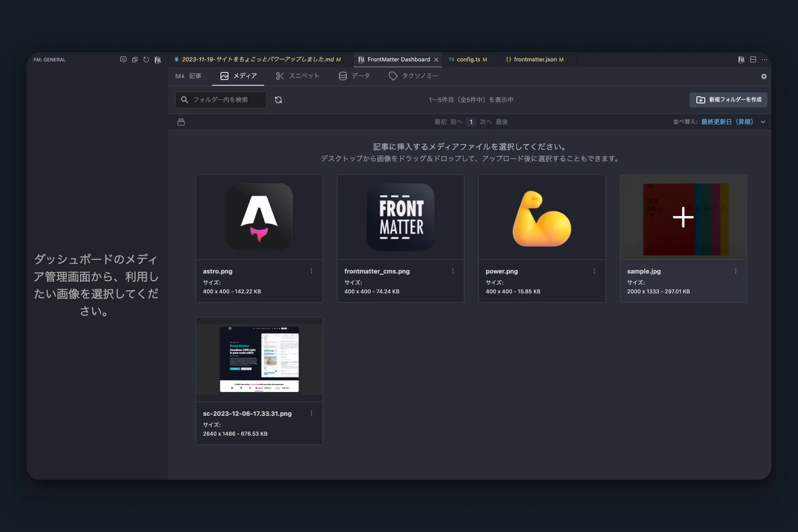Select the メディア tab
The image size is (798, 532).
pyautogui.click(x=239, y=76)
